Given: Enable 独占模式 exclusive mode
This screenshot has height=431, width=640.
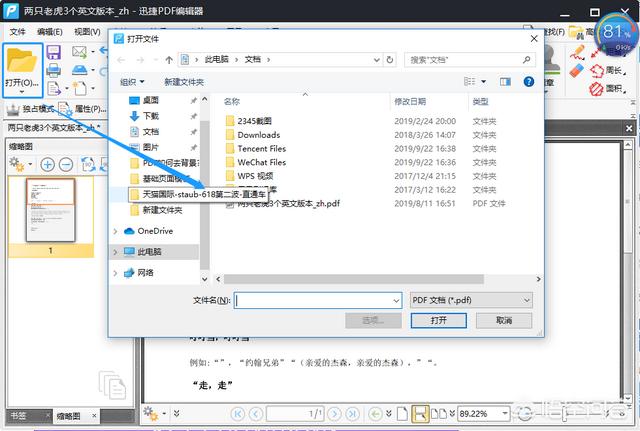Looking at the screenshot, I should 31,109.
